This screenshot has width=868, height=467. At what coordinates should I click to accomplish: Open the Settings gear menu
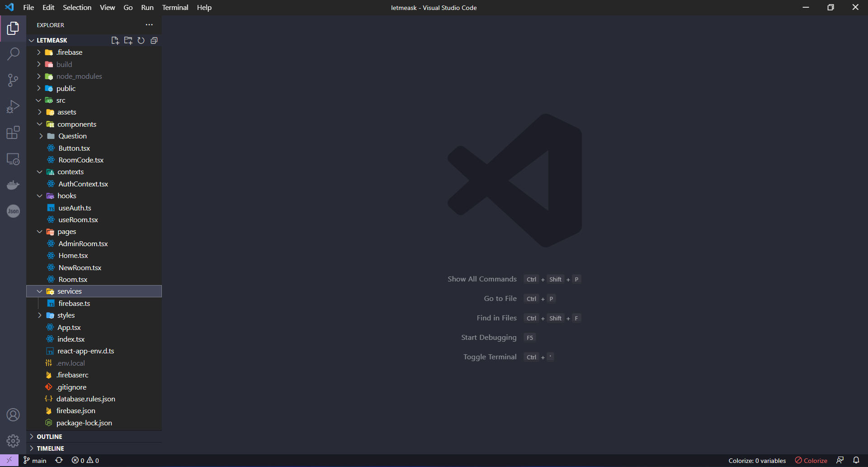pyautogui.click(x=13, y=441)
